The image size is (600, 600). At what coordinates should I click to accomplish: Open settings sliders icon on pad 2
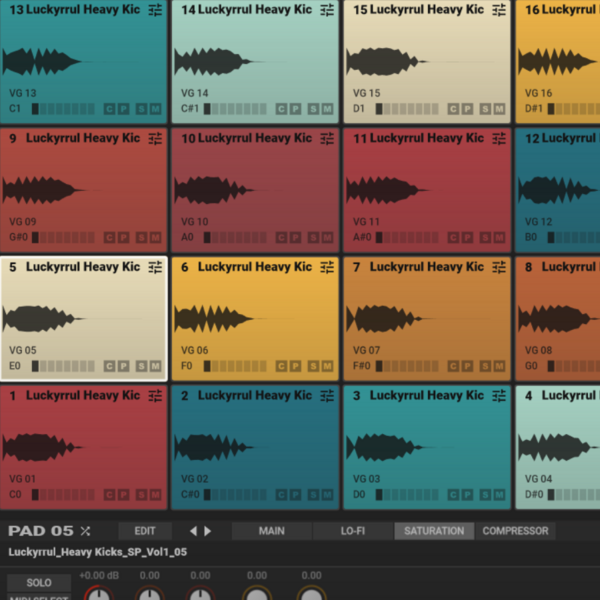point(327,396)
